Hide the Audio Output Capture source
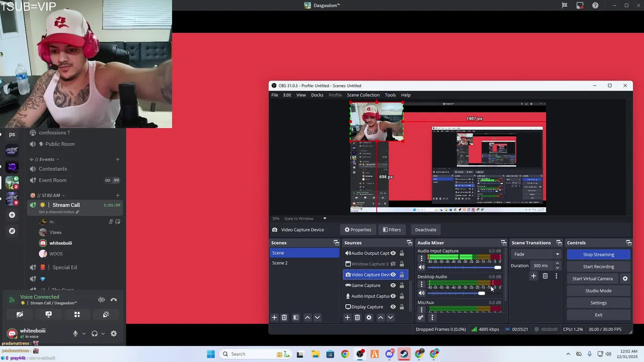 393,253
